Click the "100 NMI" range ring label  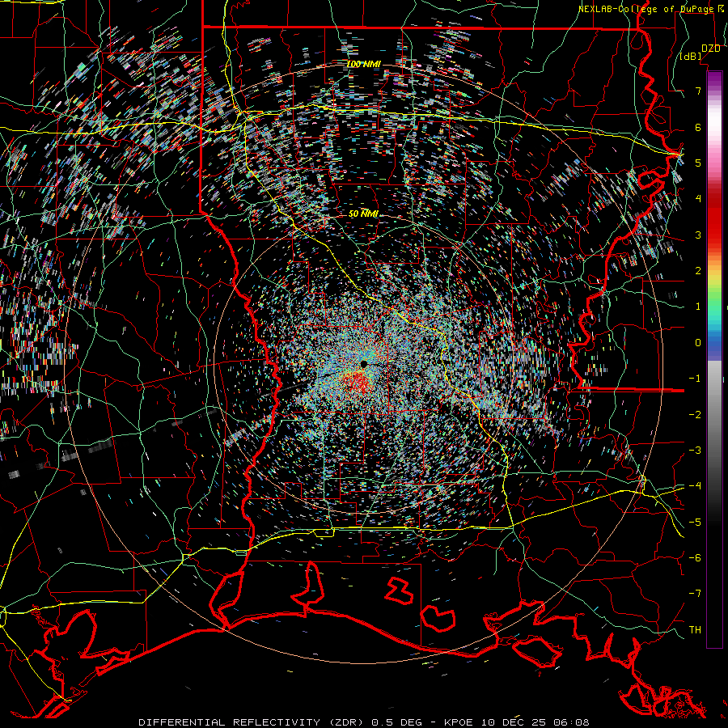pos(363,64)
